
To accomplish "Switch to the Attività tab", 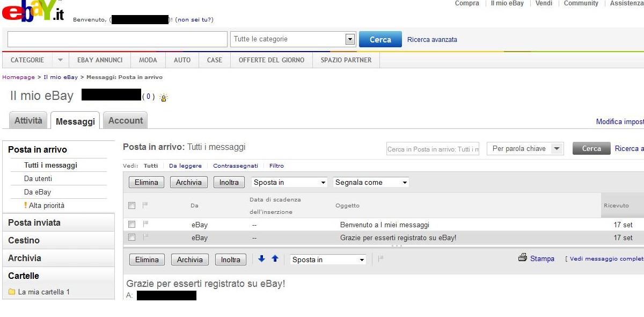I will 28,120.
